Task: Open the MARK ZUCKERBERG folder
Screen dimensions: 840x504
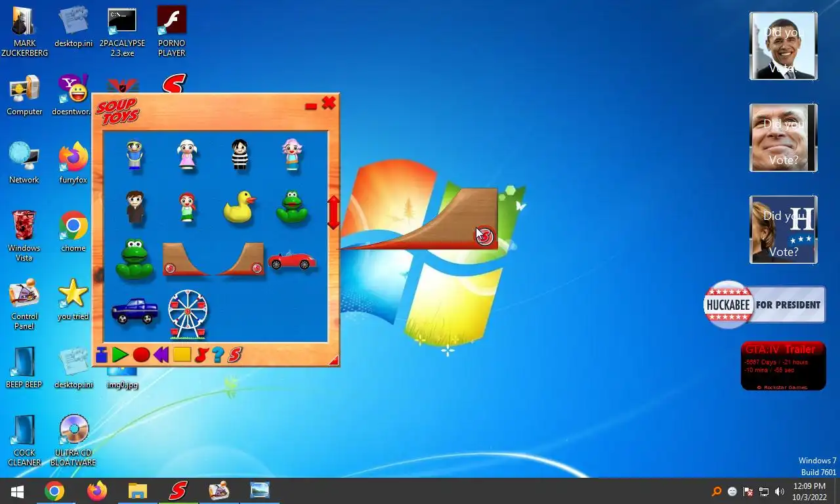Action: [24, 31]
